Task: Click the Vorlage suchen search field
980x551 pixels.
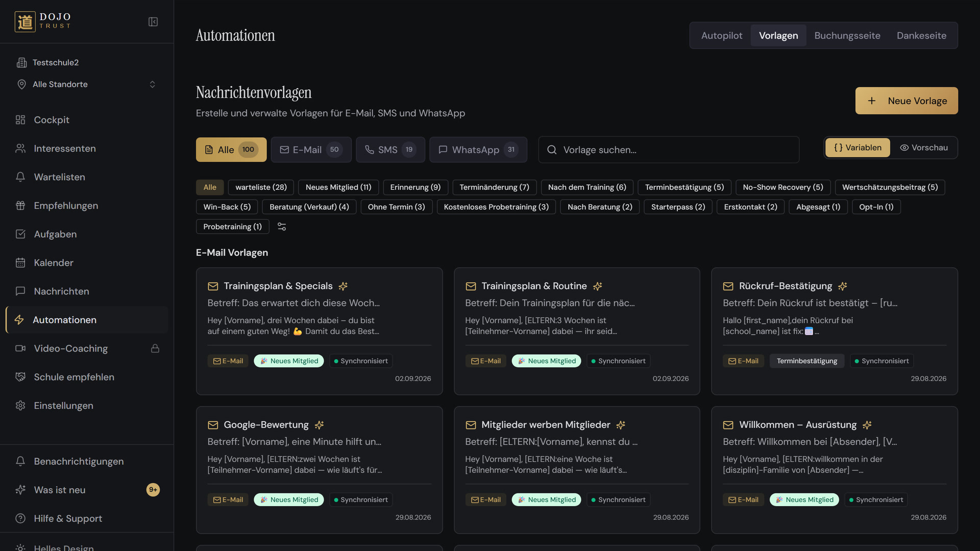Action: pyautogui.click(x=669, y=149)
